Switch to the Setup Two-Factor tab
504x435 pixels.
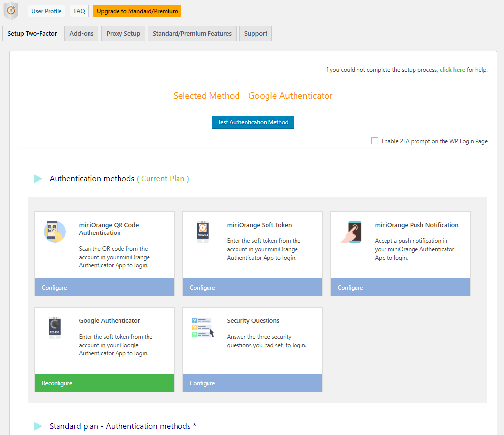tap(32, 33)
